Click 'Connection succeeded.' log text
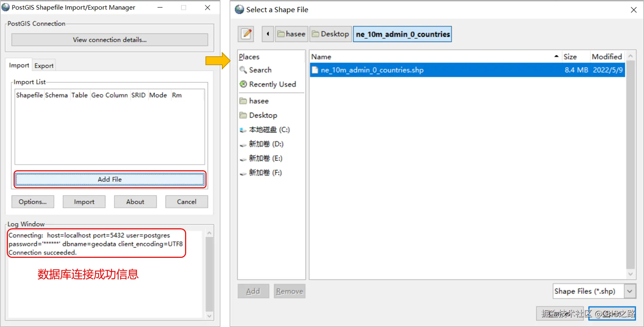 42,252
